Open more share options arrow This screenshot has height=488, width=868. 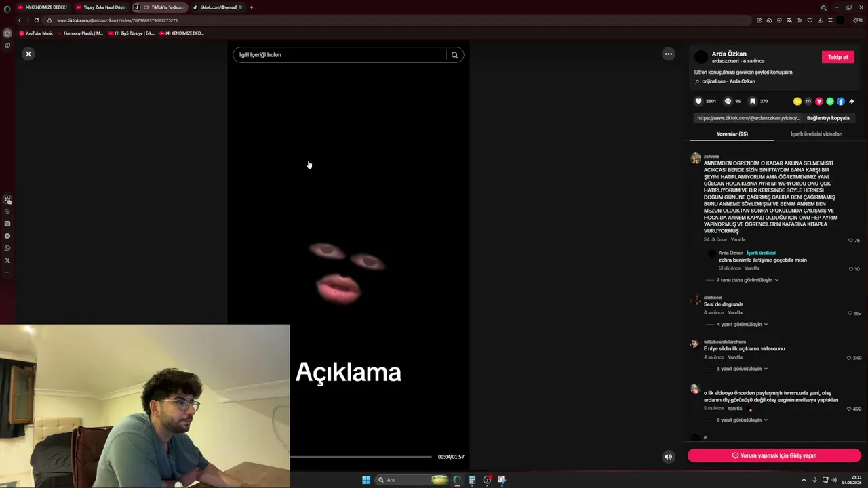pos(852,102)
